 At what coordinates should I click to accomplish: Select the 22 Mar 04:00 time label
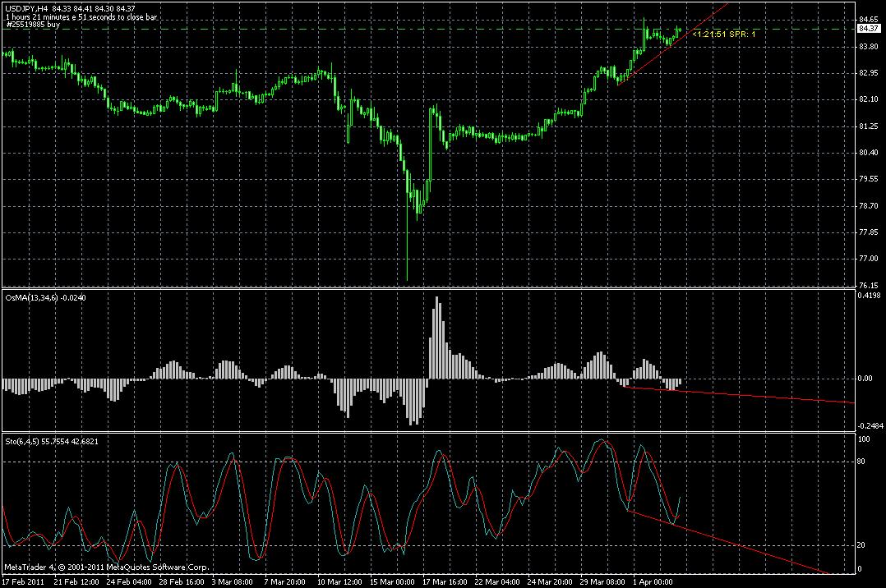(x=497, y=581)
